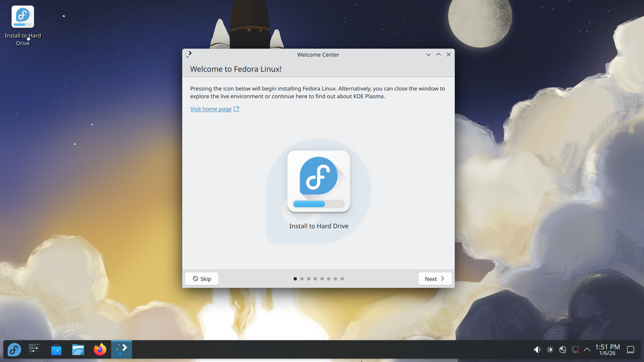The width and height of the screenshot is (644, 362).
Task: Open System Settings from the taskbar
Action: tap(34, 349)
